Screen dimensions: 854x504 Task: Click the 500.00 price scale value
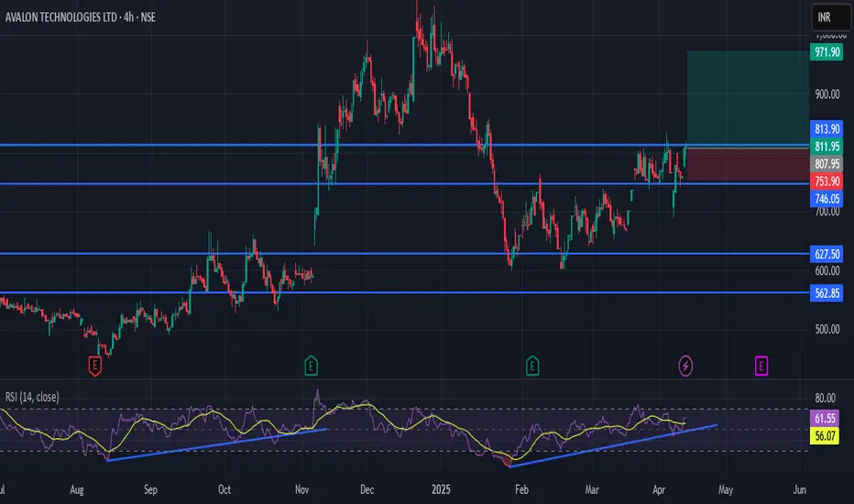tap(827, 329)
